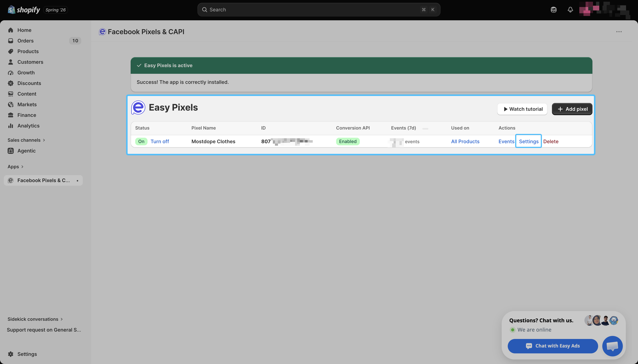The width and height of the screenshot is (638, 364).
Task: Click the Events (7d) column header
Action: point(403,128)
